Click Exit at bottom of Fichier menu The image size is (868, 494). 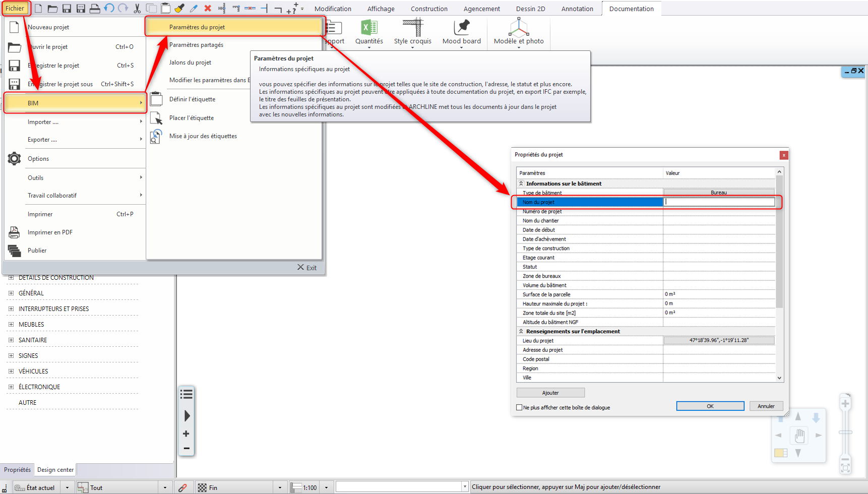(x=307, y=268)
